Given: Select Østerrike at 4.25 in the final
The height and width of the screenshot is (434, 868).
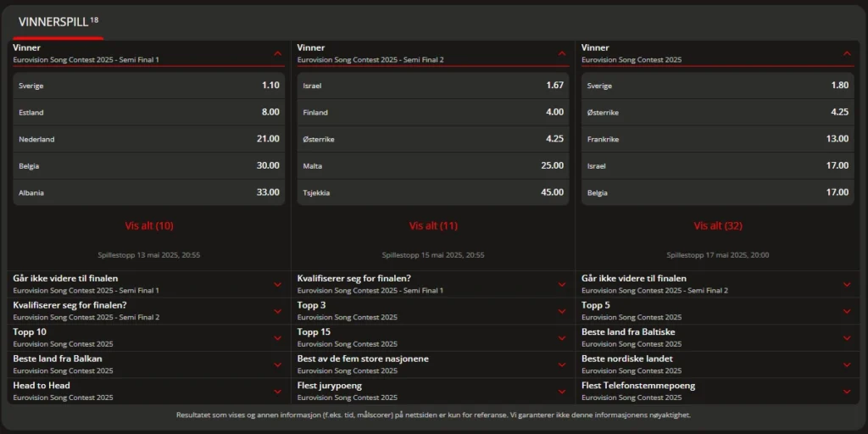Looking at the screenshot, I should (x=717, y=113).
